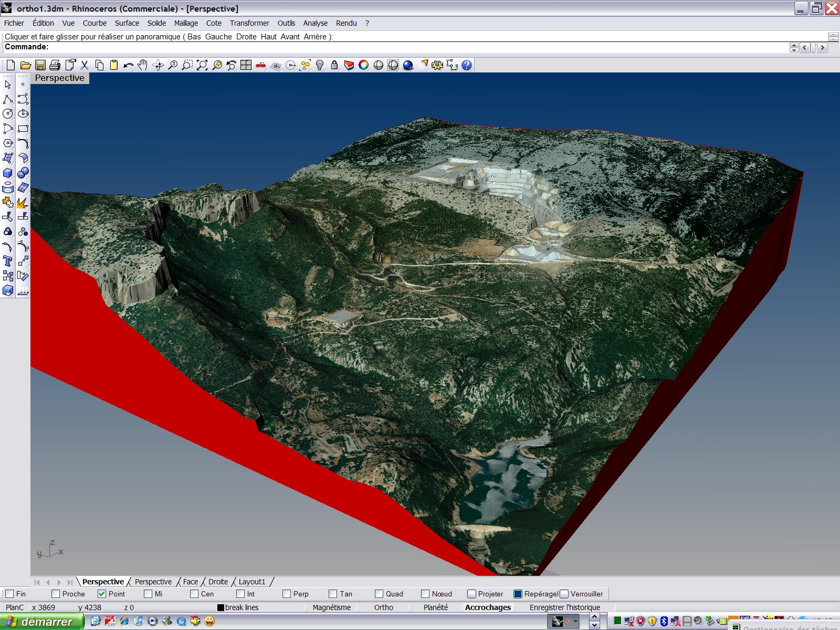The width and height of the screenshot is (840, 630).
Task: Click the color wheel icon in the toolbar
Action: pyautogui.click(x=363, y=65)
